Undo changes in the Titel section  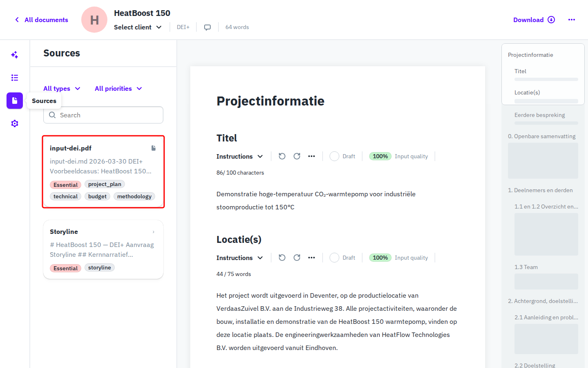(x=282, y=156)
